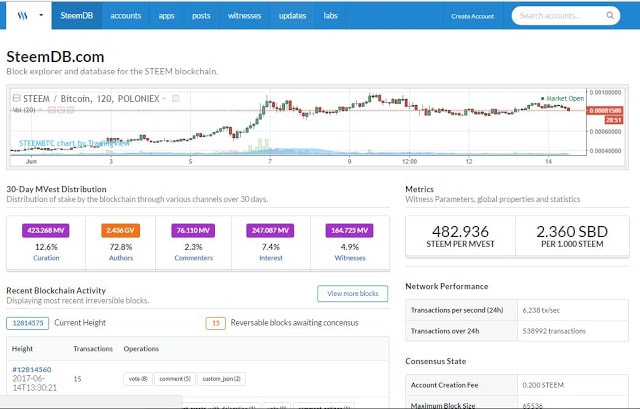Select the 0.200 STEEM account creation fee
640x409 pixels.
[543, 385]
